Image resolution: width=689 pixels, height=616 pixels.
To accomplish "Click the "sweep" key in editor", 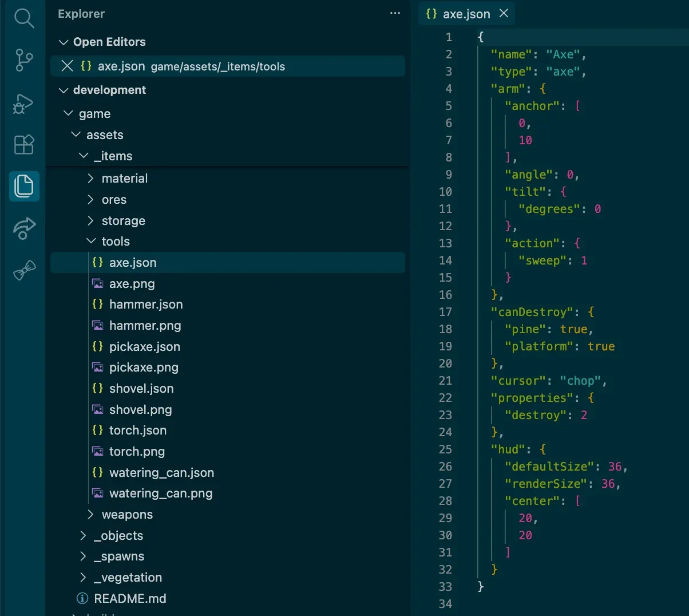I will (x=543, y=260).
